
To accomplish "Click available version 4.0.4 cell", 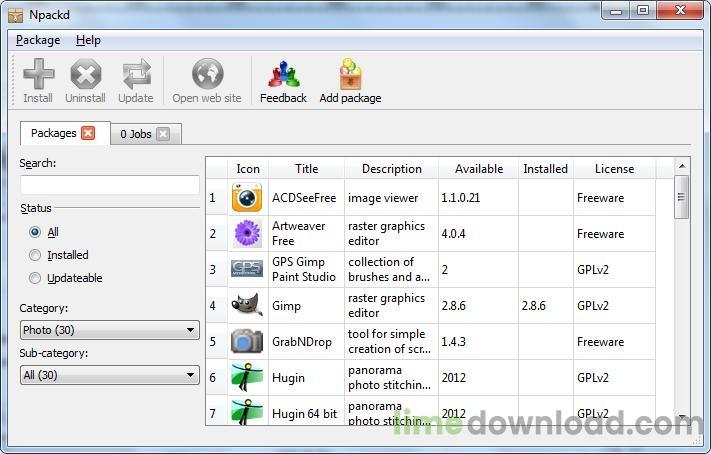I will click(479, 234).
